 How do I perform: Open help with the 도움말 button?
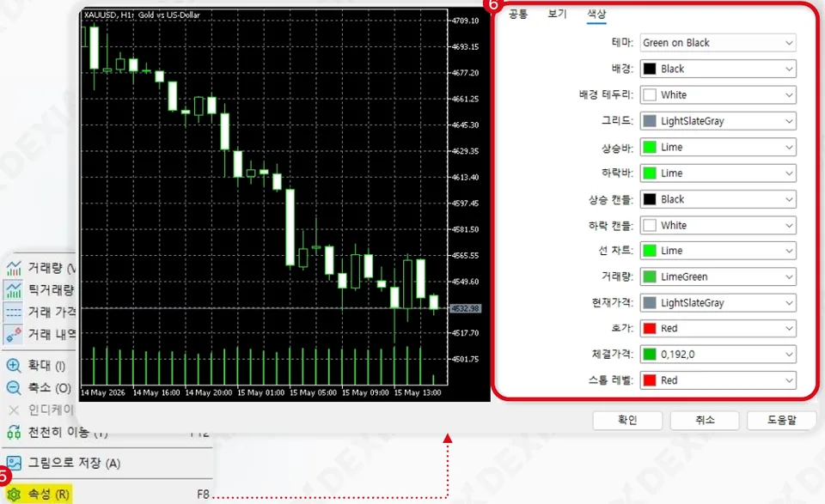pyautogui.click(x=782, y=421)
